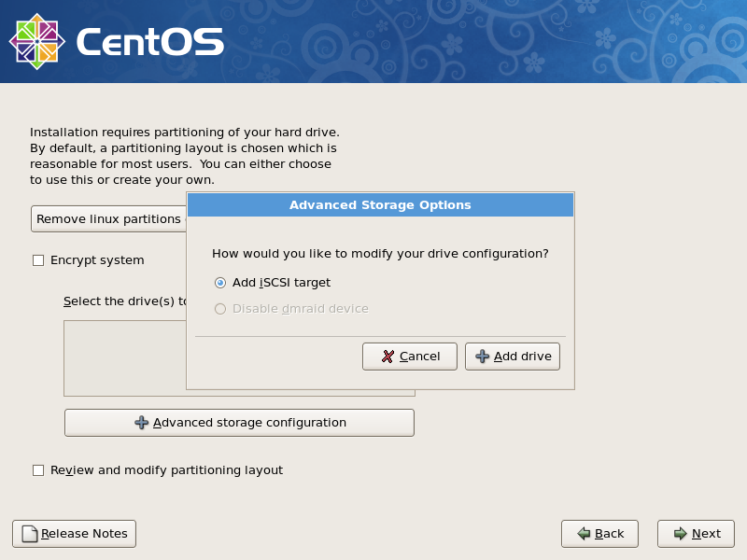Click the CentOS logo emblem
The height and width of the screenshot is (560, 747).
[37, 41]
